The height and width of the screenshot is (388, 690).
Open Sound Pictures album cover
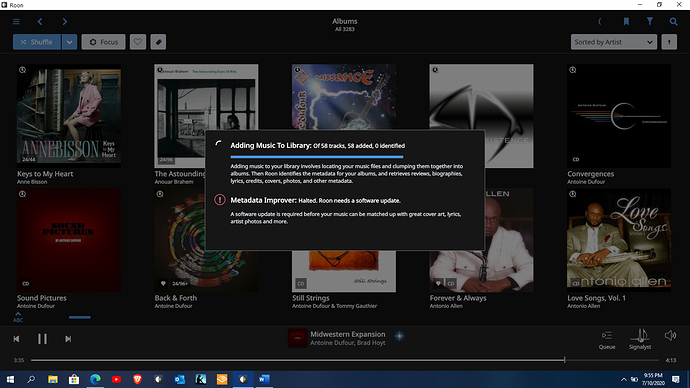[x=69, y=240]
